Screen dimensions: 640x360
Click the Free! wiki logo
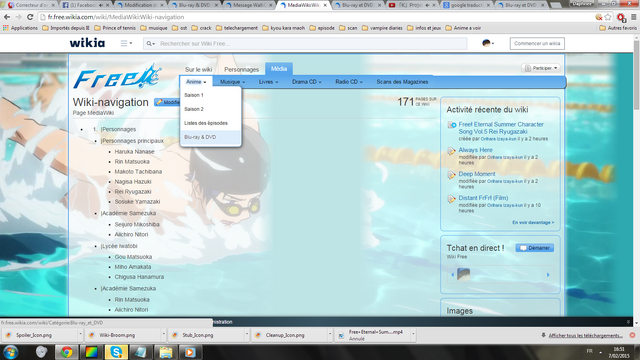coord(117,77)
